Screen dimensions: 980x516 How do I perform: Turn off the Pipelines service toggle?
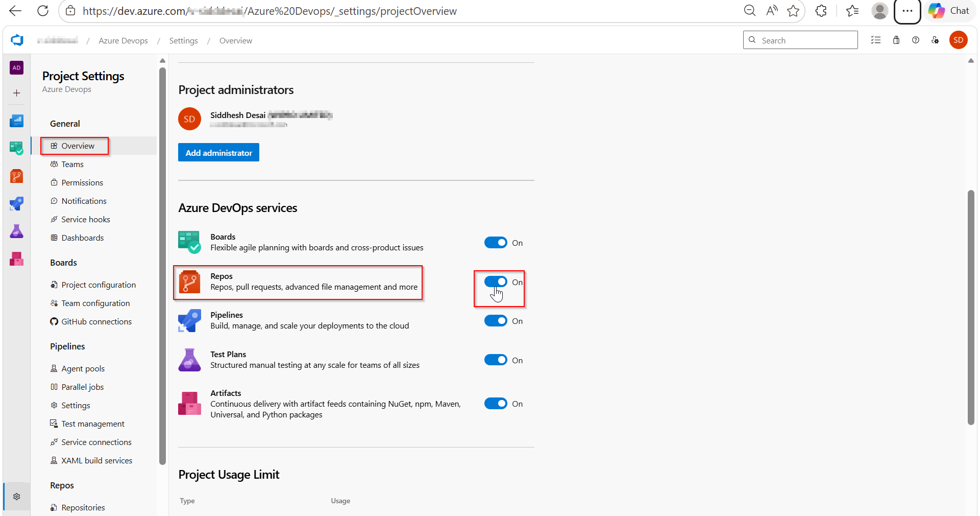click(x=496, y=321)
